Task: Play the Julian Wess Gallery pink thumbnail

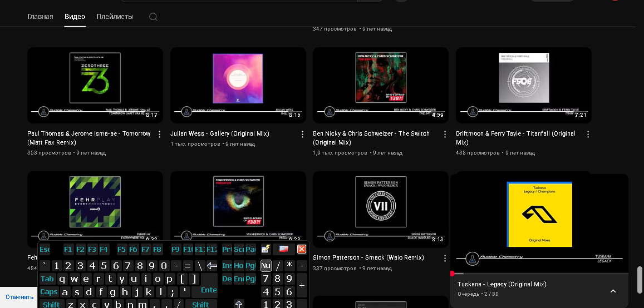Action: pyautogui.click(x=238, y=85)
